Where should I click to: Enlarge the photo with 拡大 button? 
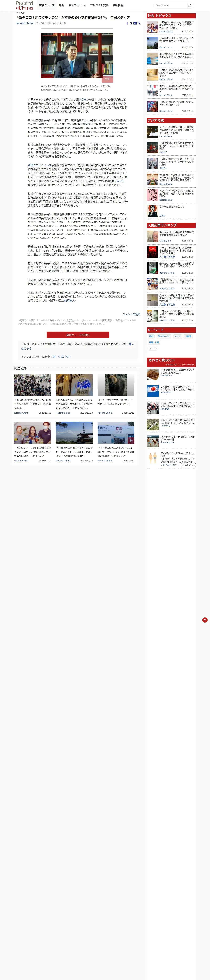(107, 79)
